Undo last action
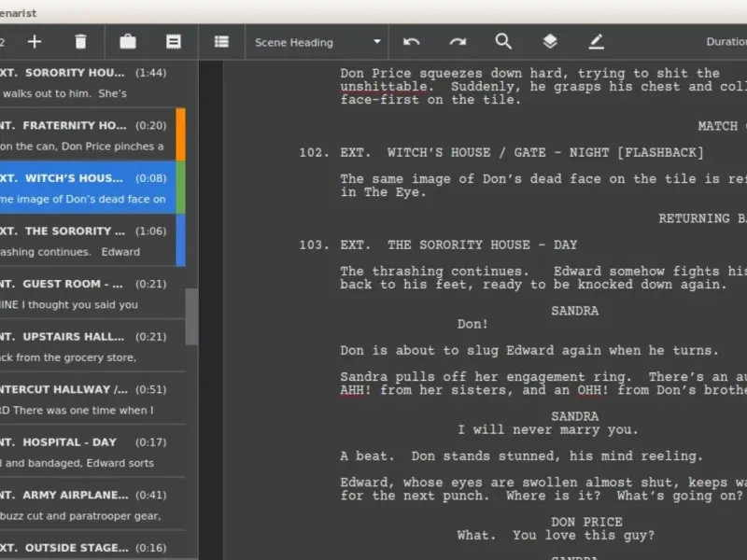This screenshot has width=747, height=560. pyautogui.click(x=411, y=42)
